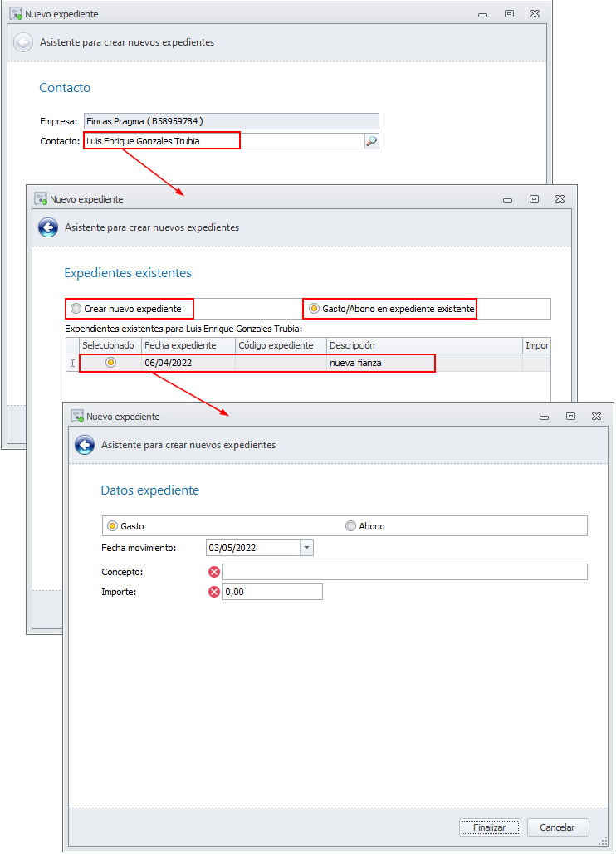Click the Contacto field with Luis Enrique Gonzales Trubia

pos(224,141)
